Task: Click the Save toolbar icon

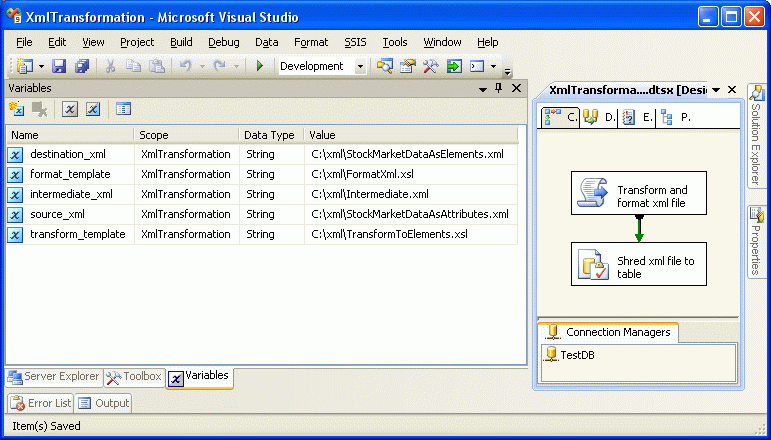Action: [x=59, y=66]
